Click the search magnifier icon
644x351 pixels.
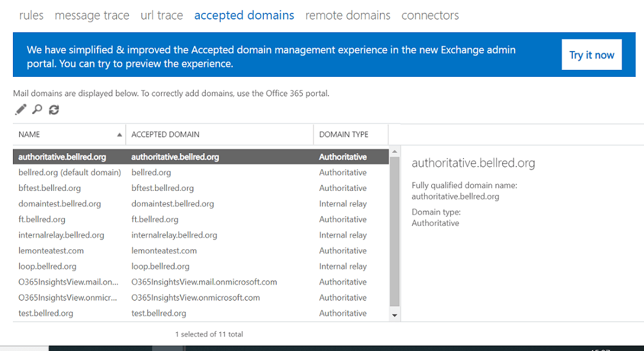[38, 110]
